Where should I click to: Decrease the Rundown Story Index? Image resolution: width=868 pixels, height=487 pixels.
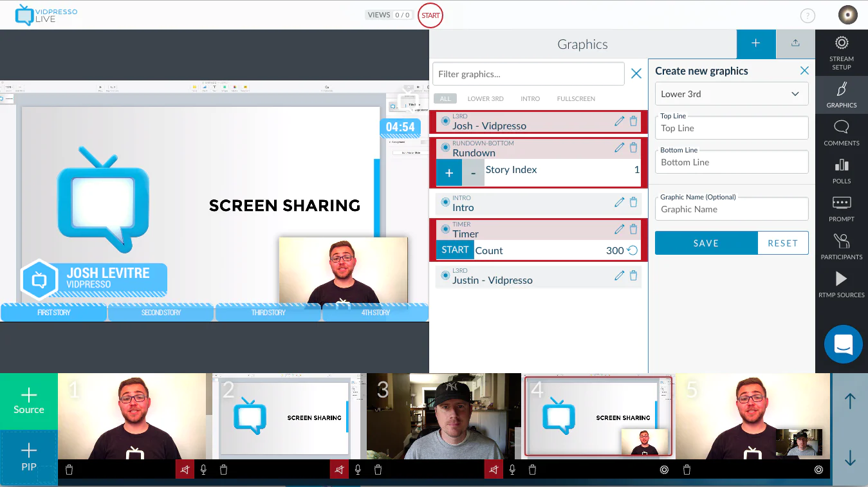474,172
